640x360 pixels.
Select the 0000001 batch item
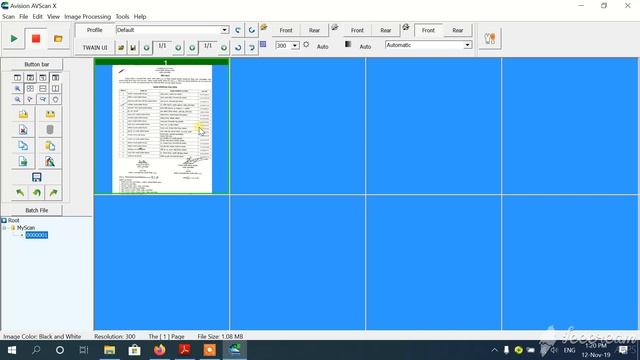37,235
